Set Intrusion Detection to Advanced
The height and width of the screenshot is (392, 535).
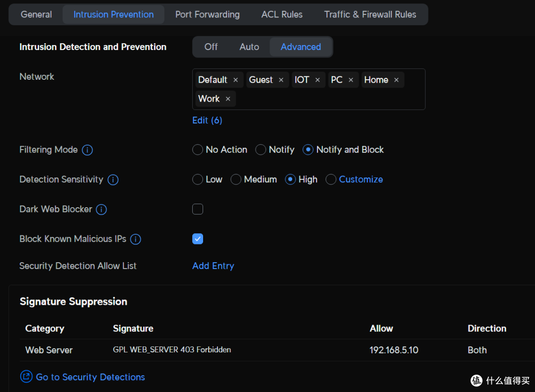301,47
